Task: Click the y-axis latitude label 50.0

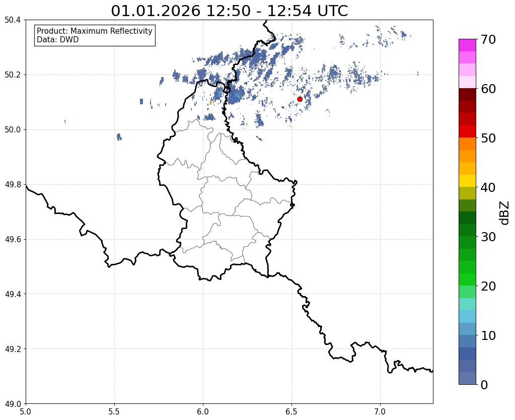Action: [13, 130]
